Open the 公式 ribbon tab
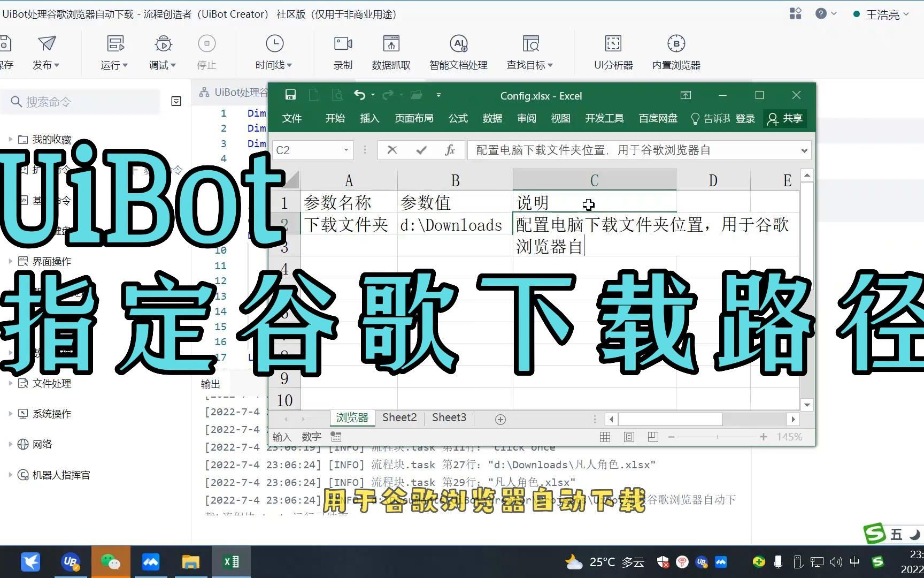 tap(458, 118)
